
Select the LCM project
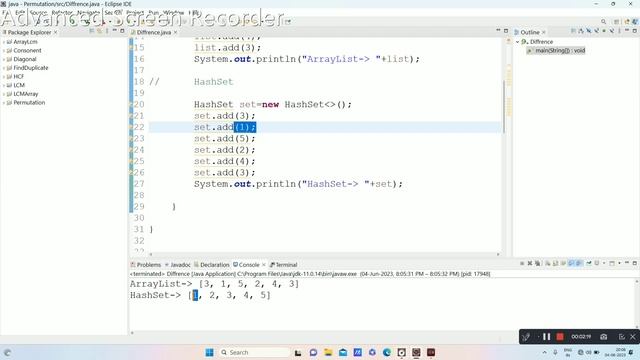tap(19, 85)
